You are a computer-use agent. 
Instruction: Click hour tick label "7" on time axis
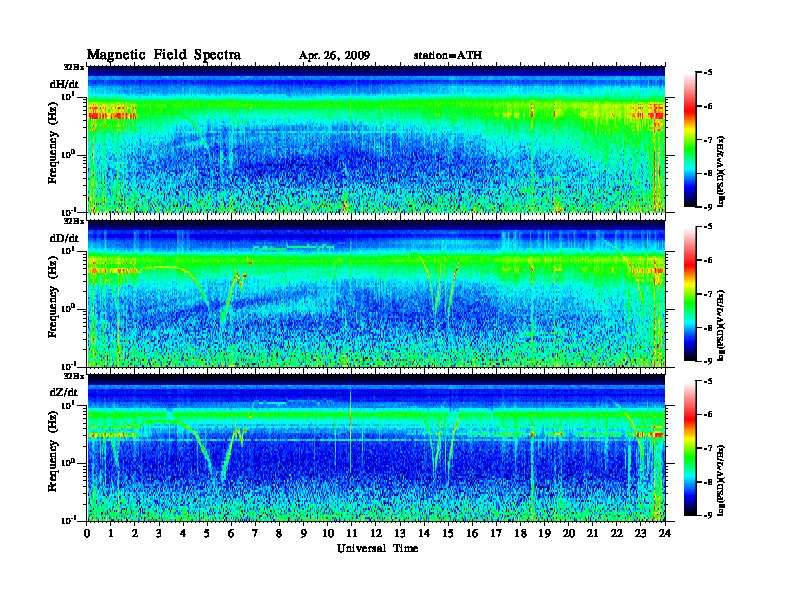tap(256, 534)
